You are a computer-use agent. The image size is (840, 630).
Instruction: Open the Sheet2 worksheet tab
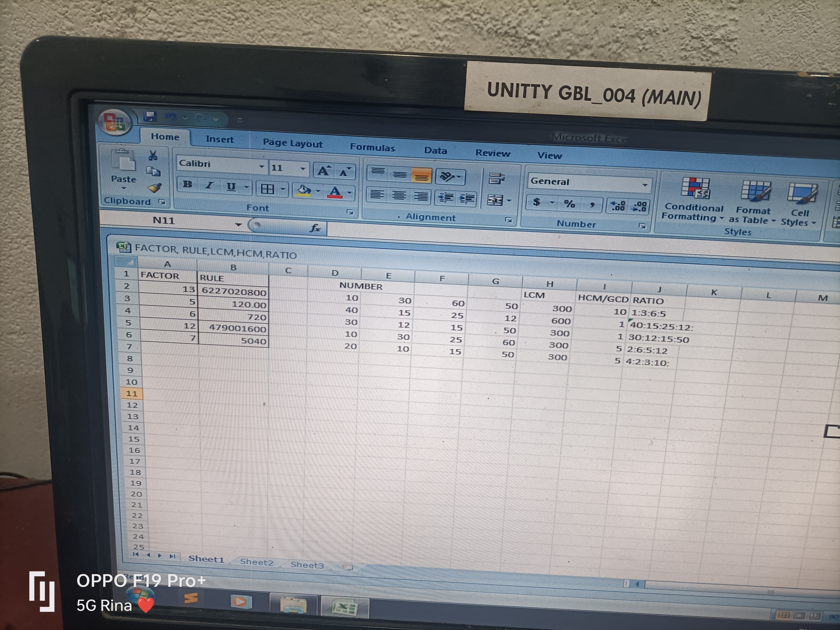click(x=257, y=562)
